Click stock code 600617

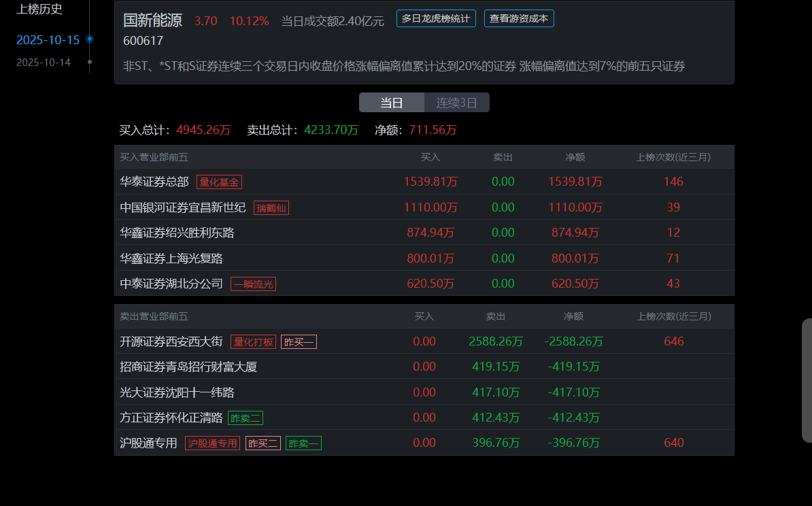click(x=143, y=41)
